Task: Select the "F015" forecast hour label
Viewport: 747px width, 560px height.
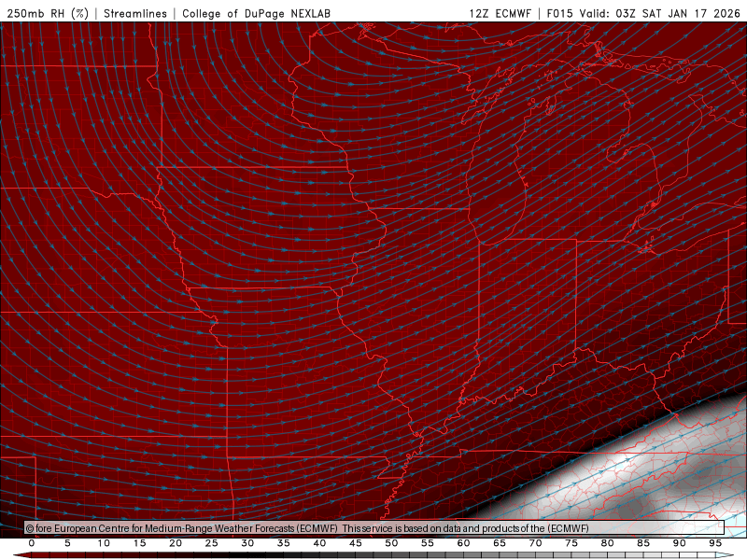Action: pos(559,13)
